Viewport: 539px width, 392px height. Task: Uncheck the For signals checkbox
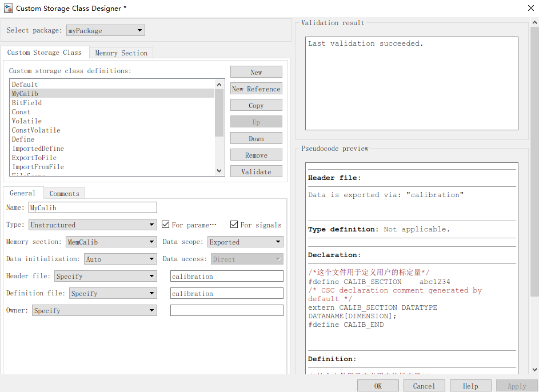pyautogui.click(x=234, y=225)
